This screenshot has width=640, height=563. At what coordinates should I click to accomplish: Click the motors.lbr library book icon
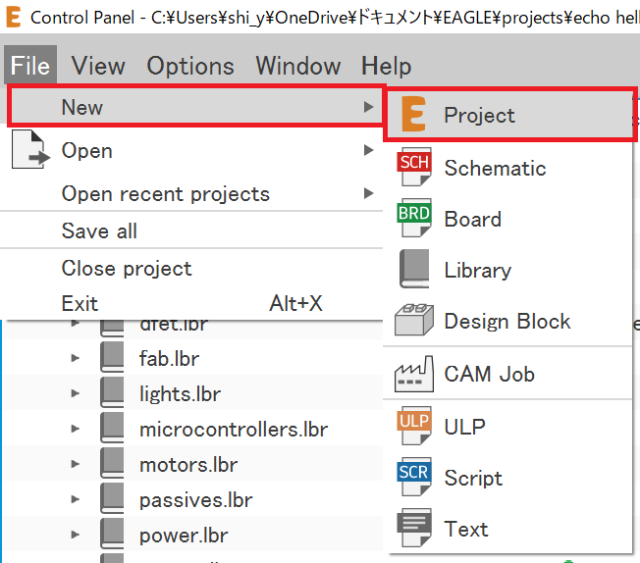(x=112, y=463)
